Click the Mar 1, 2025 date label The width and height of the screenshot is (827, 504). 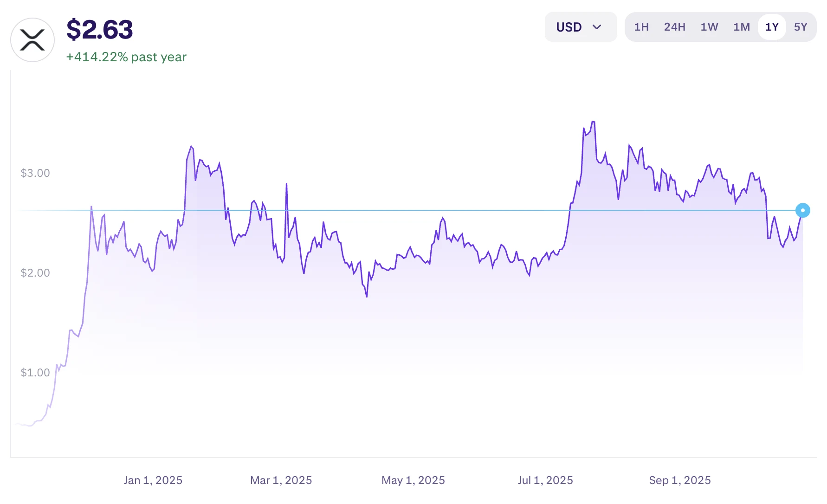(x=281, y=480)
